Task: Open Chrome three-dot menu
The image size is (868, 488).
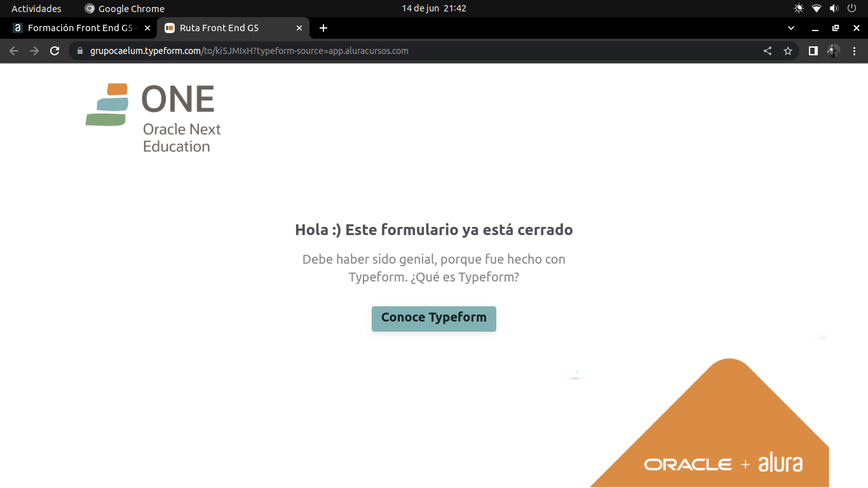Action: [854, 51]
